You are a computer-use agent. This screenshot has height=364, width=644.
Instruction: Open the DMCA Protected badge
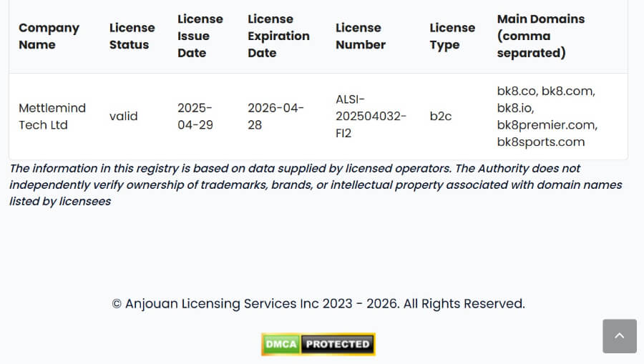click(318, 344)
